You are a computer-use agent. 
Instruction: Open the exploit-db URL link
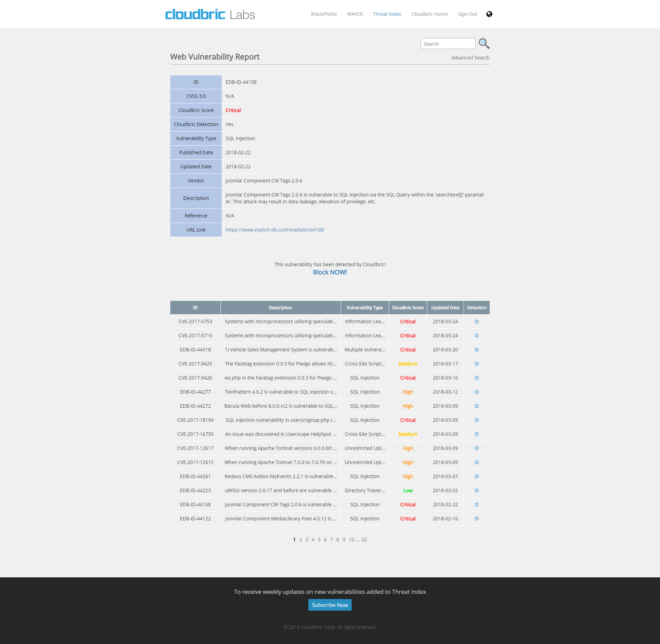275,229
